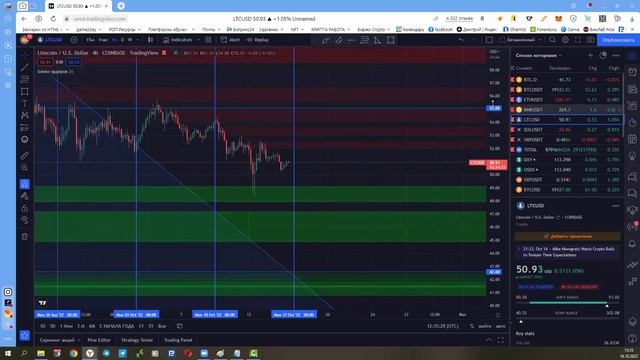Enter fullscreen mode icon
Viewport: 640px width, 360px height.
(x=578, y=40)
